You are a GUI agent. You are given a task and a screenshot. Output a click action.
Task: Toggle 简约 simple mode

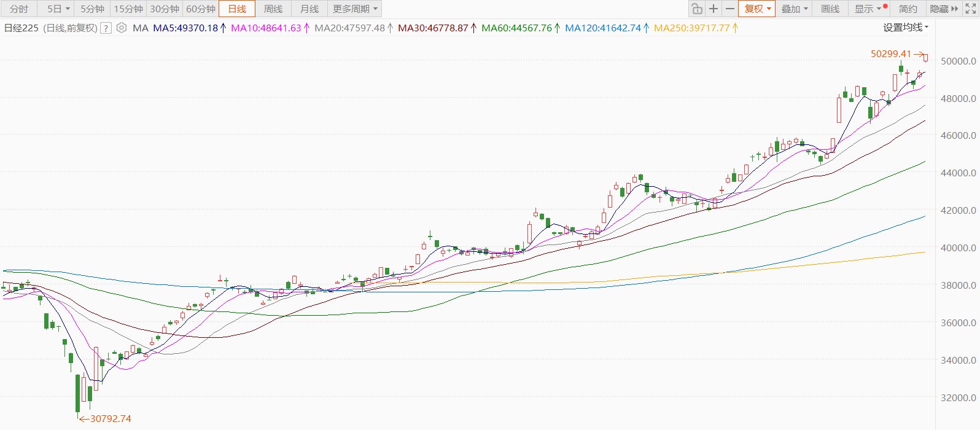tap(908, 9)
